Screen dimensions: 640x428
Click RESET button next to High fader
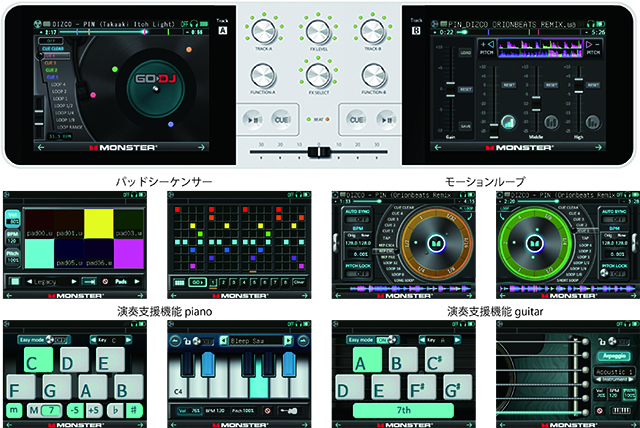pyautogui.click(x=593, y=85)
